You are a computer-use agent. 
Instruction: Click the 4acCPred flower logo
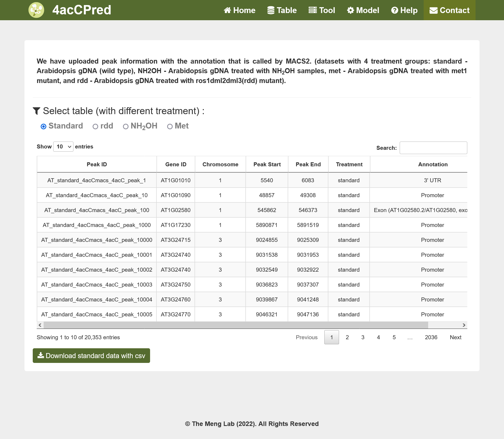point(36,10)
